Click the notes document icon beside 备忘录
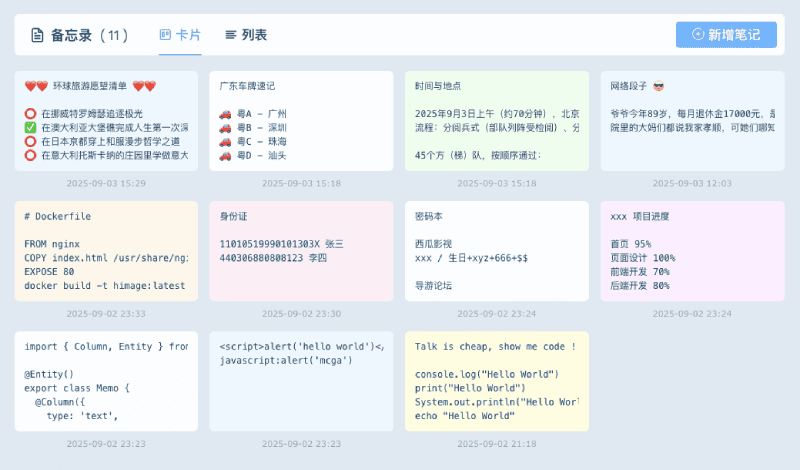This screenshot has height=470, width=800. [x=37, y=35]
